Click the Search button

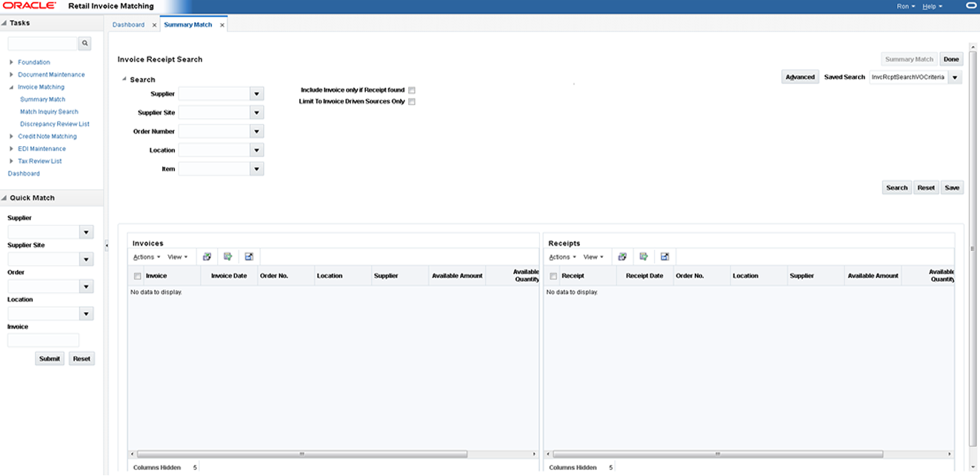[x=897, y=188]
